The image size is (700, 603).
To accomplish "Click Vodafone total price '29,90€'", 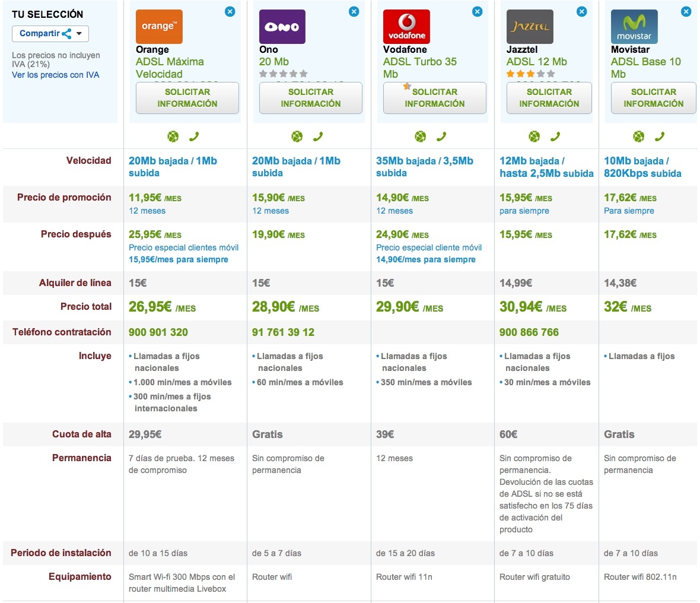I will (x=397, y=307).
